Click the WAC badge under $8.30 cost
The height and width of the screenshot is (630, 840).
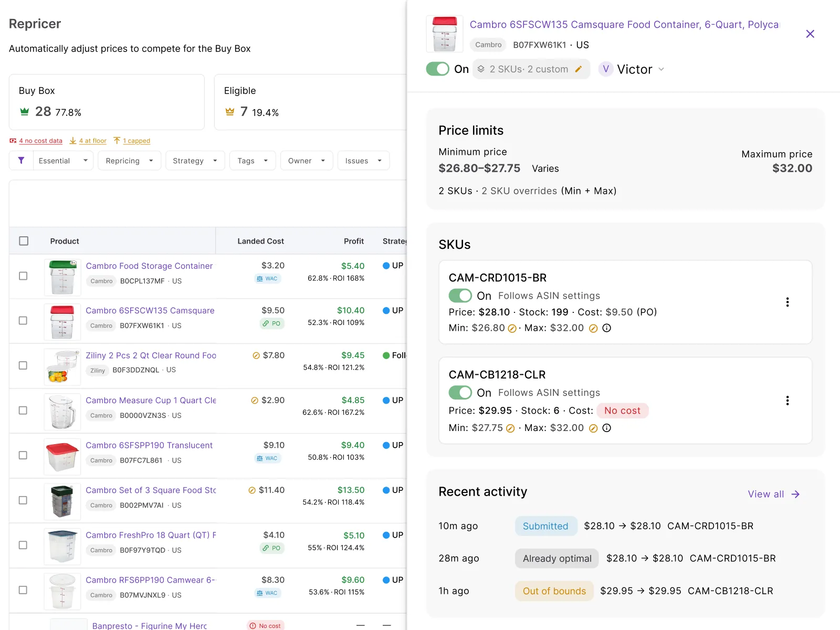point(267,593)
